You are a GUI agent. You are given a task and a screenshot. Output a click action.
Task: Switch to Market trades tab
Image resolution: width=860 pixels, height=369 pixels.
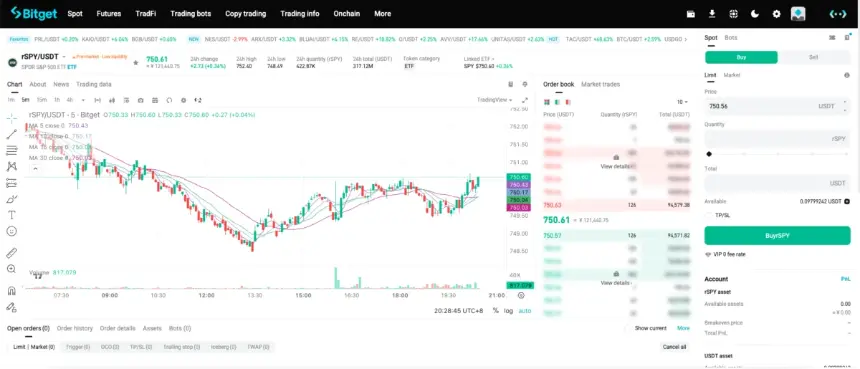tap(601, 84)
